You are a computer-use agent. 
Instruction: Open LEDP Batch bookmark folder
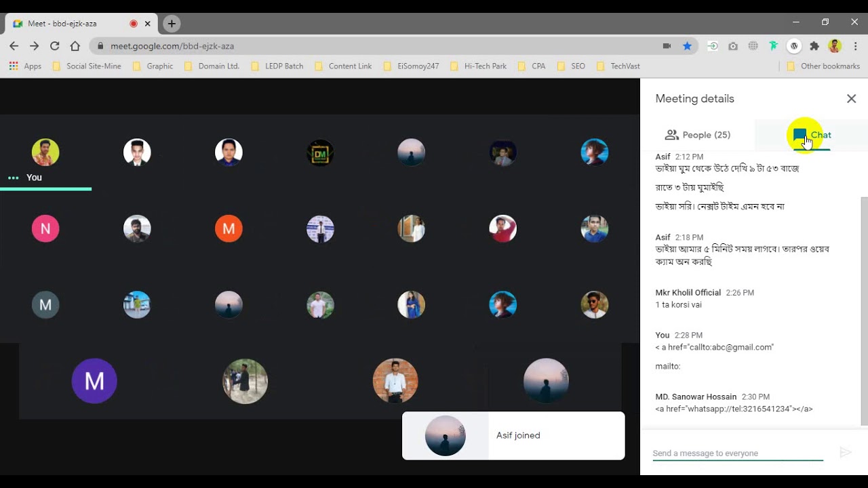[x=277, y=66]
